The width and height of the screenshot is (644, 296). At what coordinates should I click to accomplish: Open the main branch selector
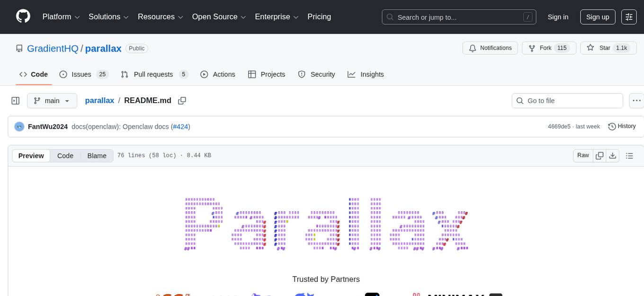click(x=52, y=101)
